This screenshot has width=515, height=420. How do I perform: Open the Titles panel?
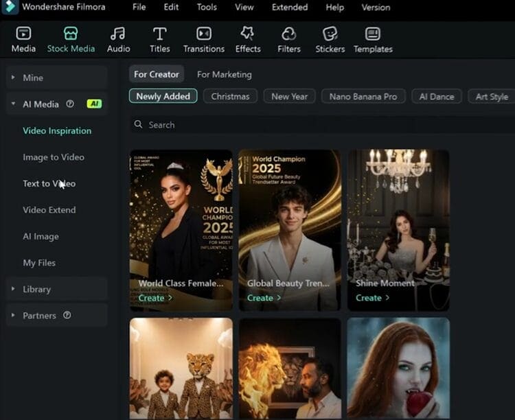click(x=159, y=40)
